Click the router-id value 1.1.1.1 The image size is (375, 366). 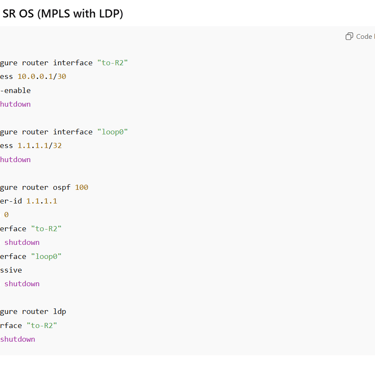pos(42,201)
